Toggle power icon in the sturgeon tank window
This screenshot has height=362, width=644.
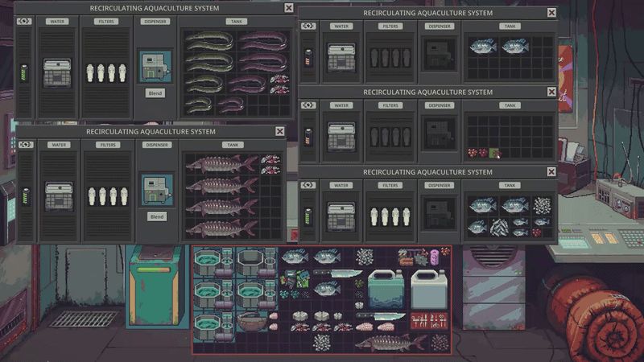(x=26, y=145)
